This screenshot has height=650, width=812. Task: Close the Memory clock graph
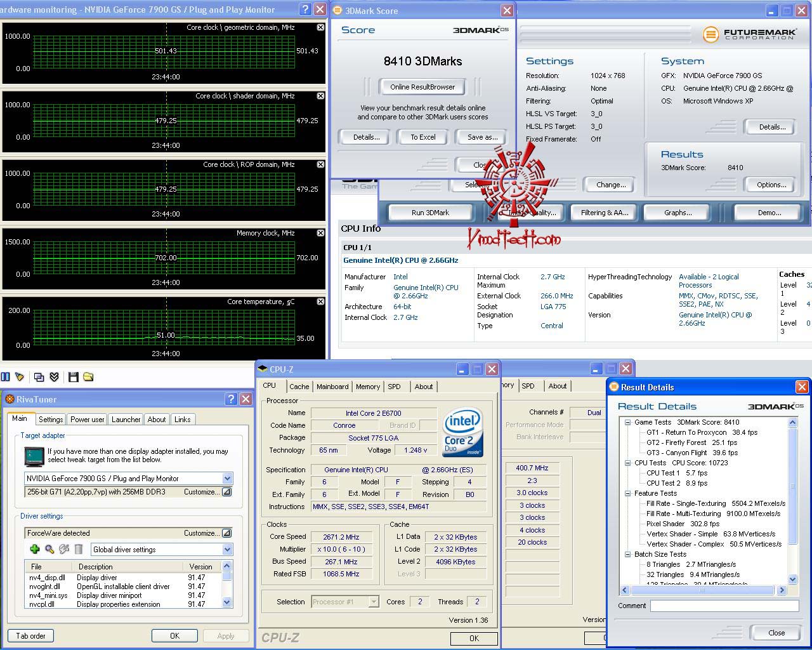pos(320,233)
